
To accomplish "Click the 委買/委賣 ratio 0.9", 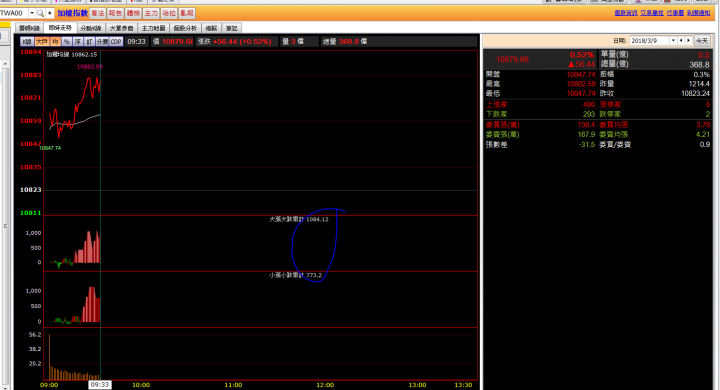I will click(705, 144).
